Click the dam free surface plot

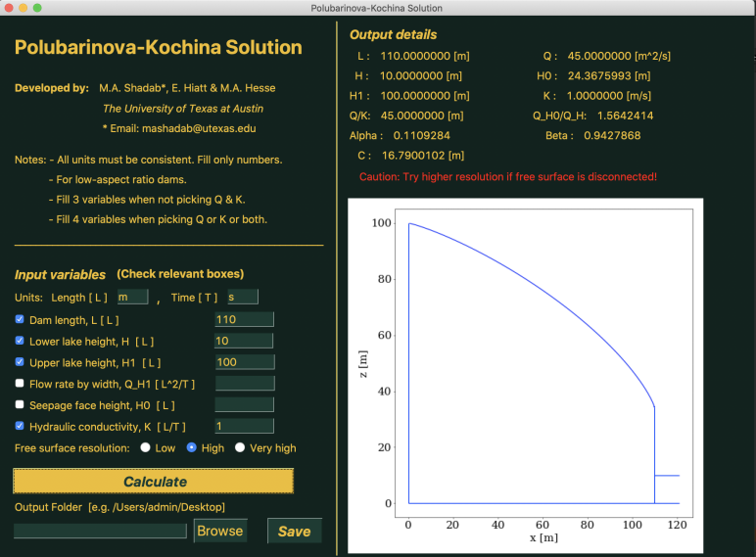pyautogui.click(x=525, y=375)
